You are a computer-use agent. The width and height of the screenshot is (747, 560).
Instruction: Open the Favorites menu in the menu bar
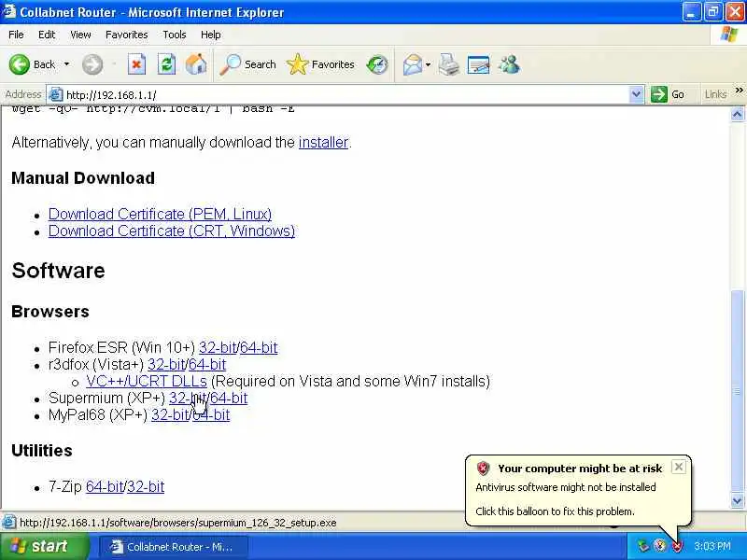(x=126, y=35)
